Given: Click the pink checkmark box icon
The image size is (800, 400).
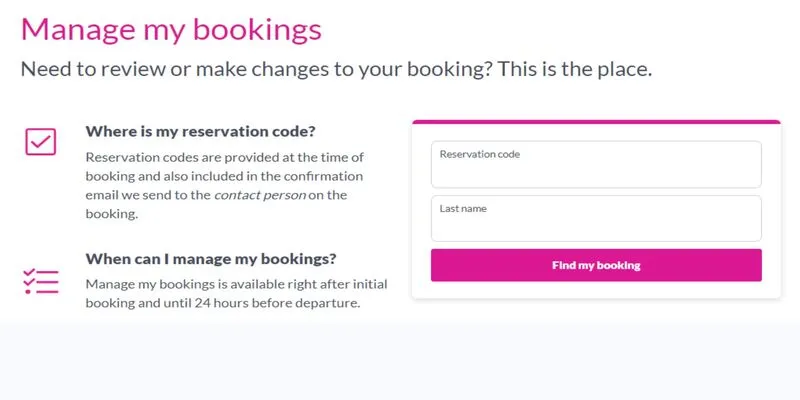Looking at the screenshot, I should pos(40,141).
